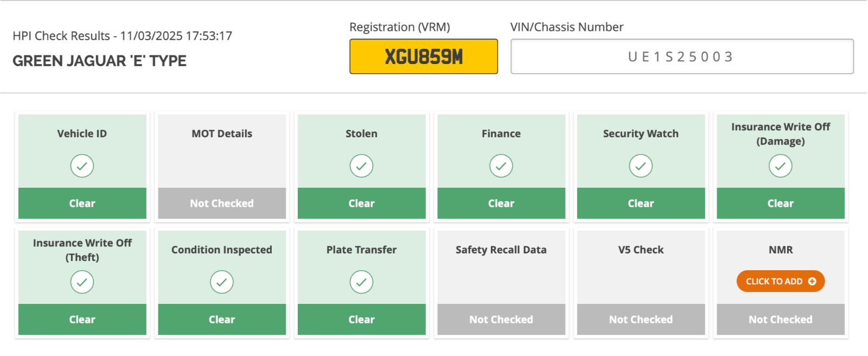Open the V5 Check Not Checked bar
This screenshot has height=356, width=868.
coord(641,320)
